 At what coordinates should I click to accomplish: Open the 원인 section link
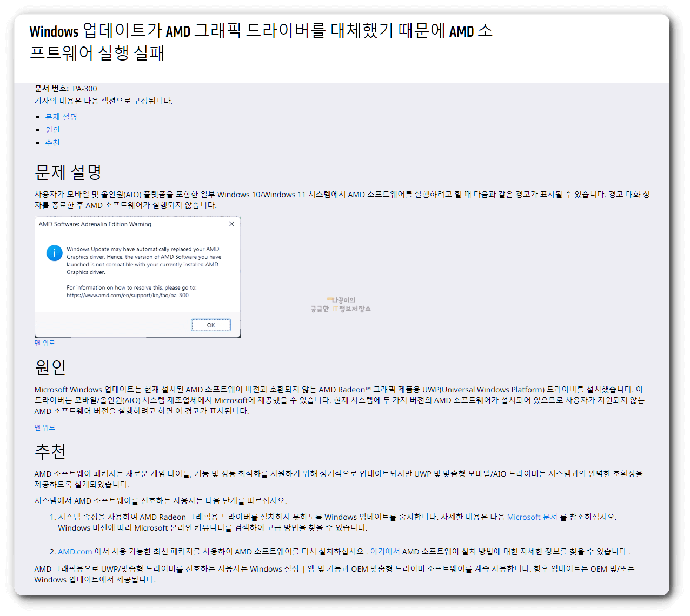pyautogui.click(x=52, y=130)
